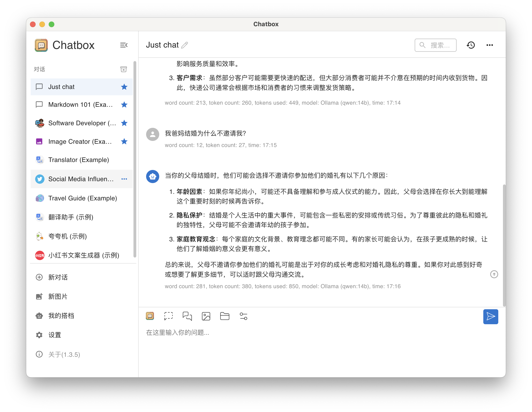Image resolution: width=532 pixels, height=412 pixels.
Task: Open conversation settings sliders icon
Action: [243, 316]
